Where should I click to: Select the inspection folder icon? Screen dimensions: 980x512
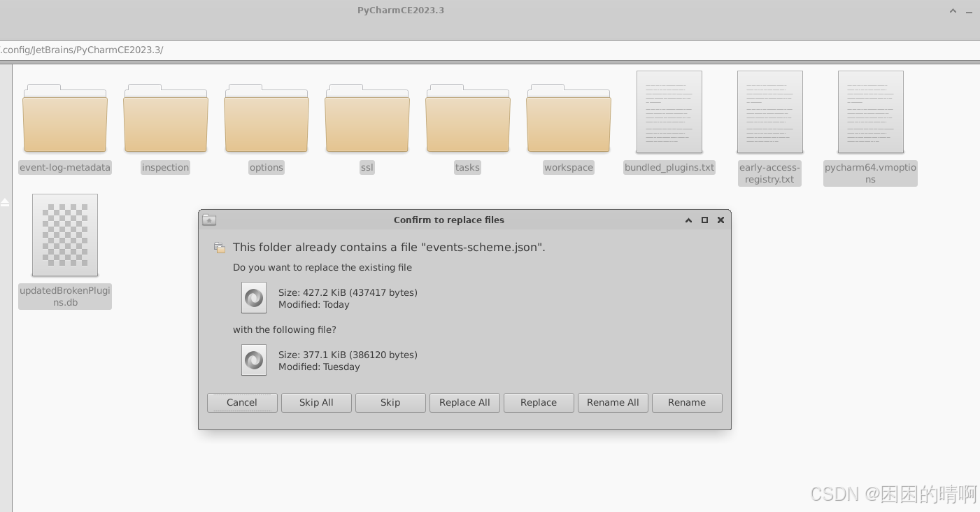(166, 118)
